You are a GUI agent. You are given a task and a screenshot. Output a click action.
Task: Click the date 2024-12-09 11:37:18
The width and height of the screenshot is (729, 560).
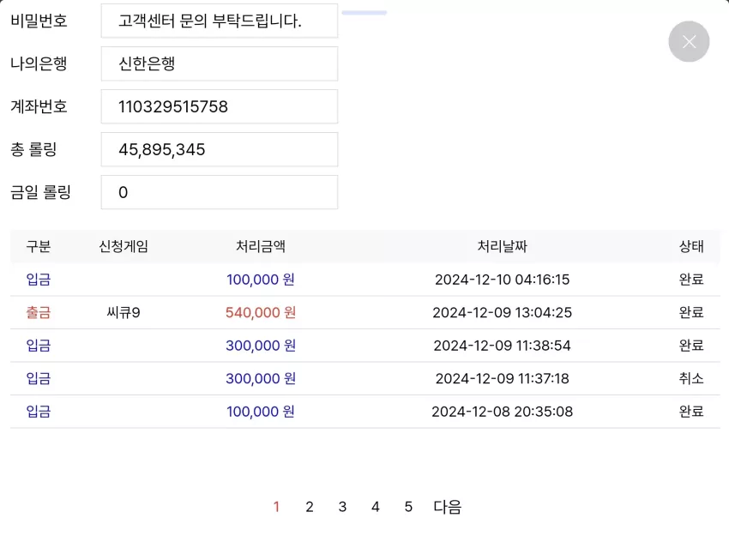pos(502,378)
